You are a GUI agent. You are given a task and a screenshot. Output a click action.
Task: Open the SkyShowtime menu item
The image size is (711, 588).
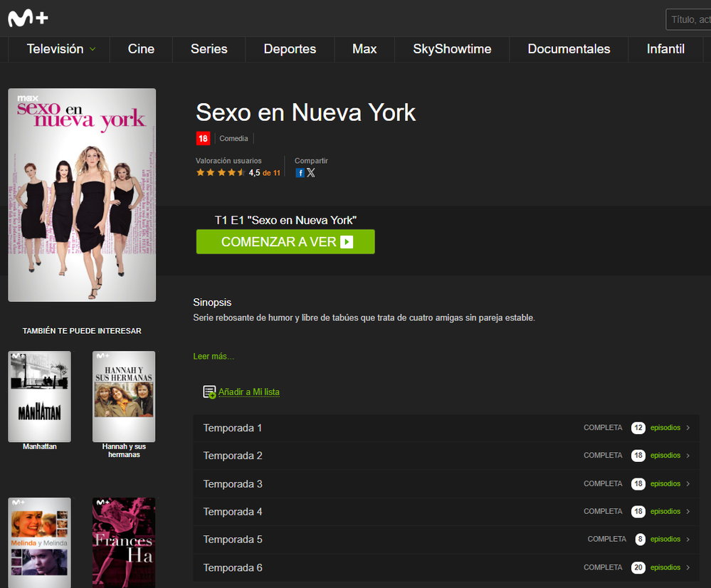coord(452,49)
